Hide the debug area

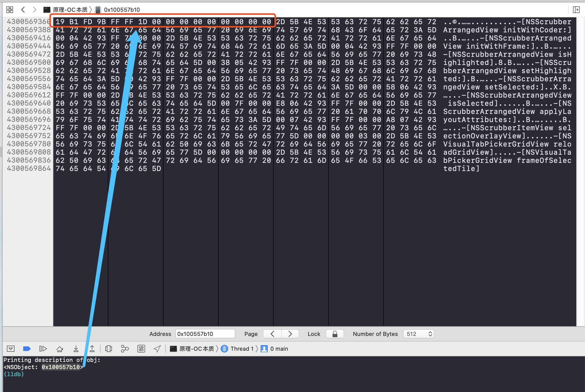(x=11, y=348)
